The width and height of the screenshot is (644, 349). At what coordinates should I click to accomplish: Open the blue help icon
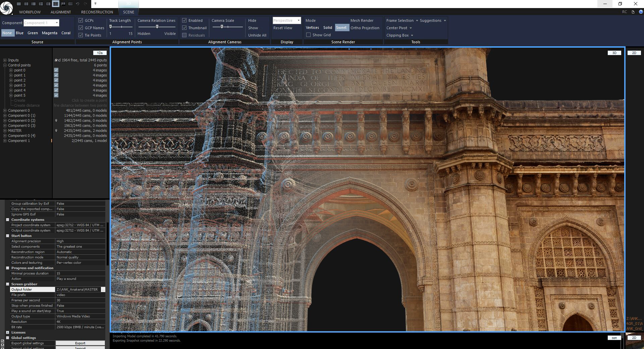pos(641,12)
